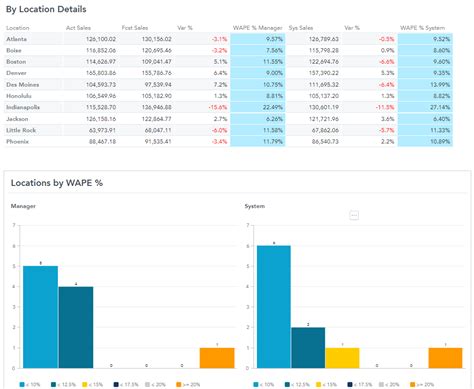Sort by the Fcst Sales column header

click(135, 28)
